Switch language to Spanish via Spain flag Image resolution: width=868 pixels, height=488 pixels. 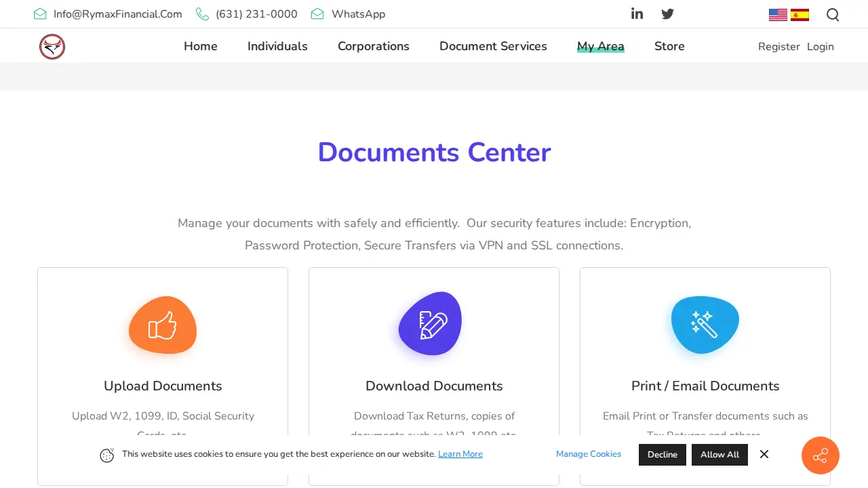(x=800, y=15)
